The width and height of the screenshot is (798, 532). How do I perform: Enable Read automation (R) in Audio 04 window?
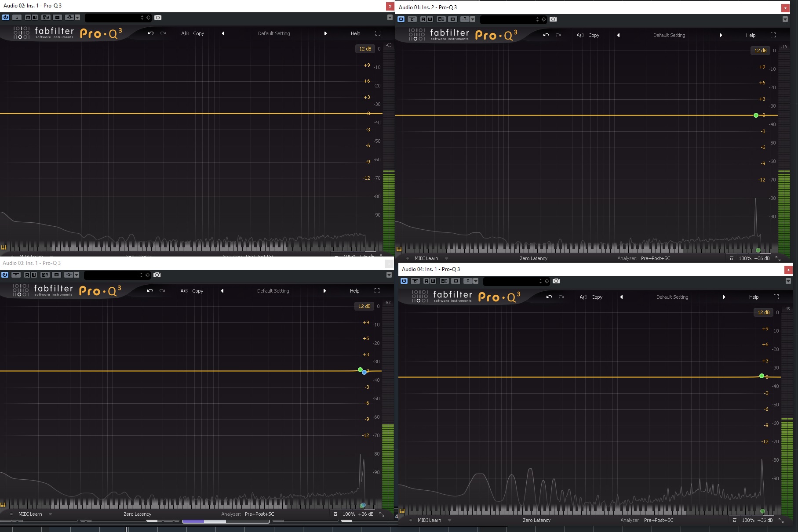tap(426, 281)
